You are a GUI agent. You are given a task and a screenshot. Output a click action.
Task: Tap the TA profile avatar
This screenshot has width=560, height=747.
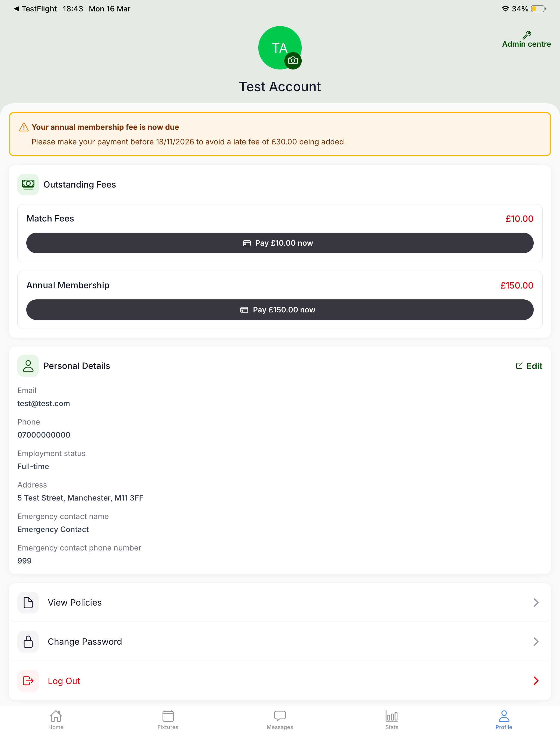point(280,48)
